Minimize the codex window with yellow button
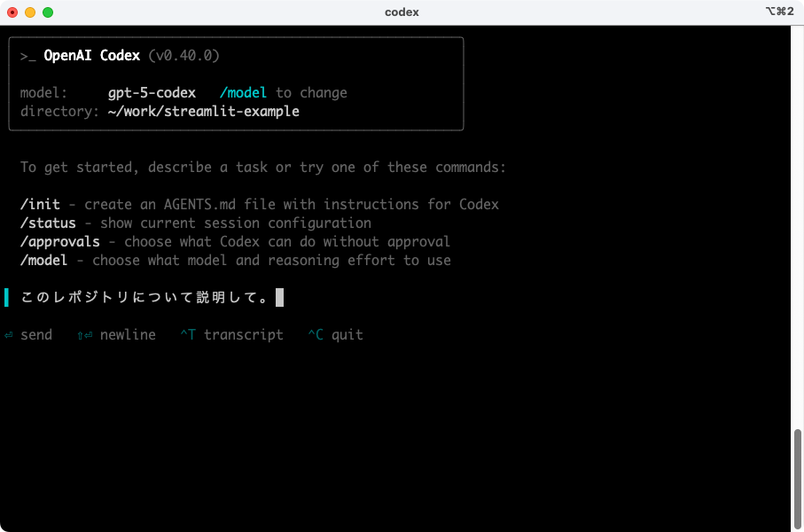 tap(30, 12)
